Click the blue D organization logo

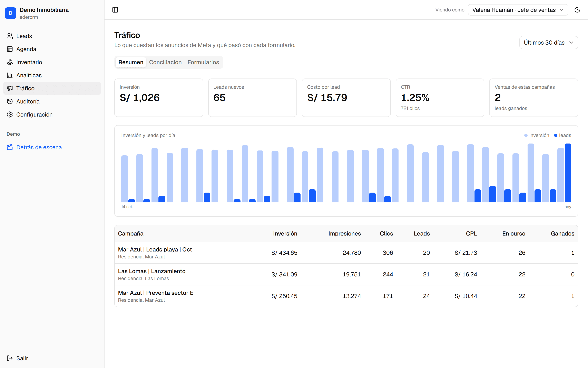point(10,13)
